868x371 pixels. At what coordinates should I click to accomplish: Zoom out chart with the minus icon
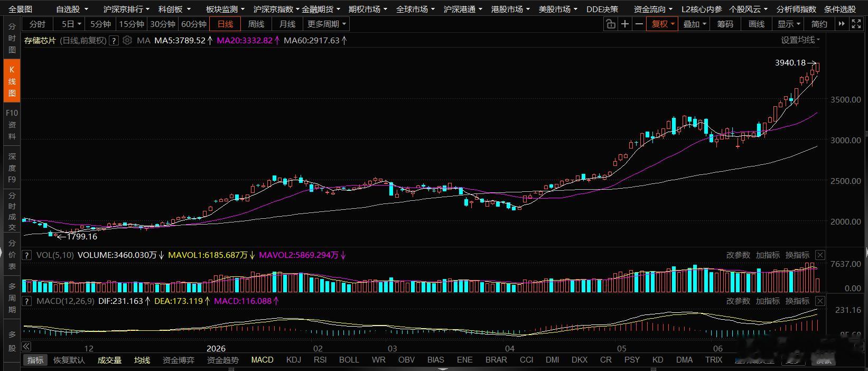coord(639,24)
